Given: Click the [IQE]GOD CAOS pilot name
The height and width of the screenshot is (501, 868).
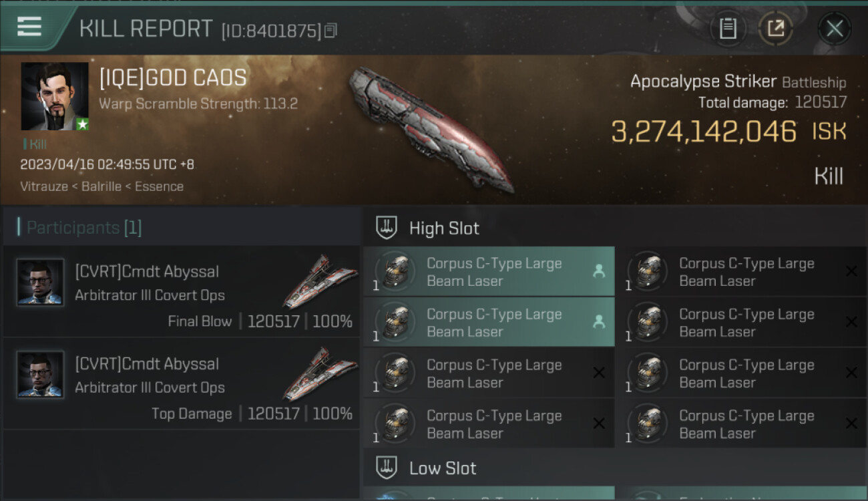Looking at the screenshot, I should tap(173, 78).
